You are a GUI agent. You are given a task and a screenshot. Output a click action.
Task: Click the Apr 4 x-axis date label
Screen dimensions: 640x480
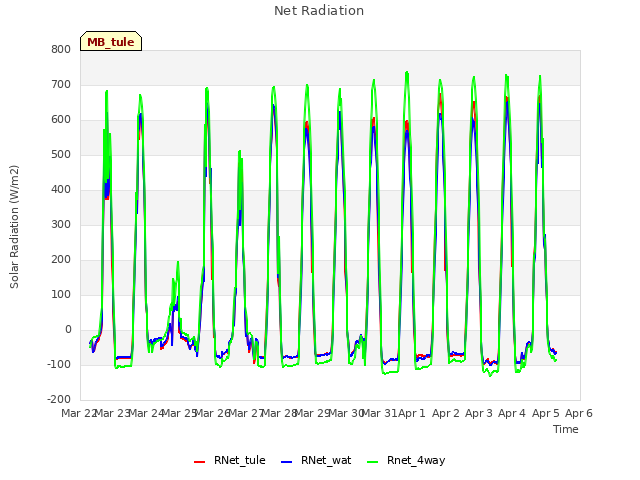coord(512,413)
